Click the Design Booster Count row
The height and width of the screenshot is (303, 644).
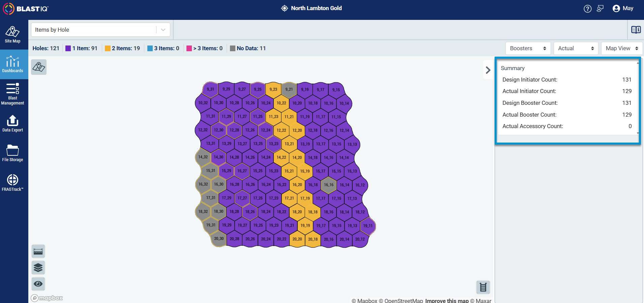pos(567,103)
